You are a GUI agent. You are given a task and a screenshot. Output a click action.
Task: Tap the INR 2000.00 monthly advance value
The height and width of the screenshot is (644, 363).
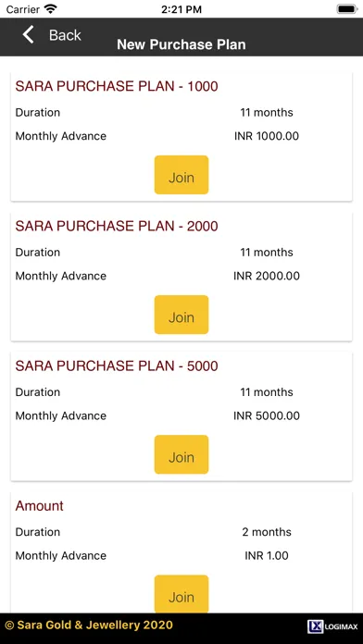267,276
